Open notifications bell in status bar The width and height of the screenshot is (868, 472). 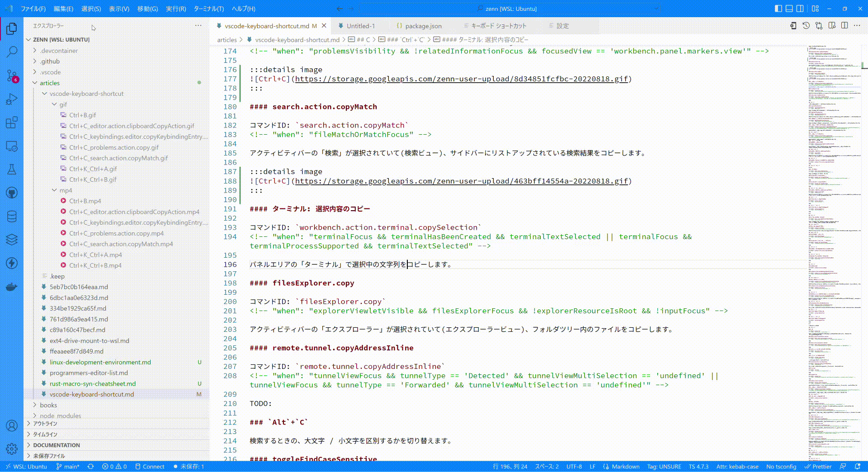(858, 467)
